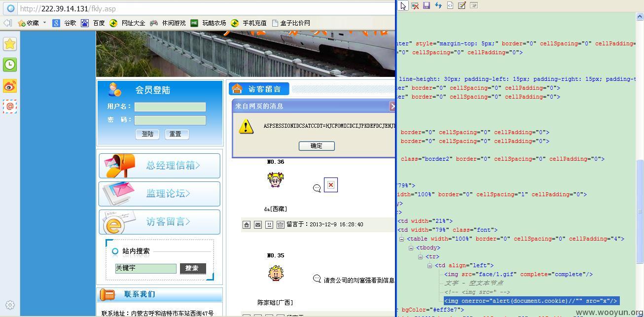644x317 pixels.
Task: Select the img src="face/1.gif" DOM node
Action: (518, 275)
